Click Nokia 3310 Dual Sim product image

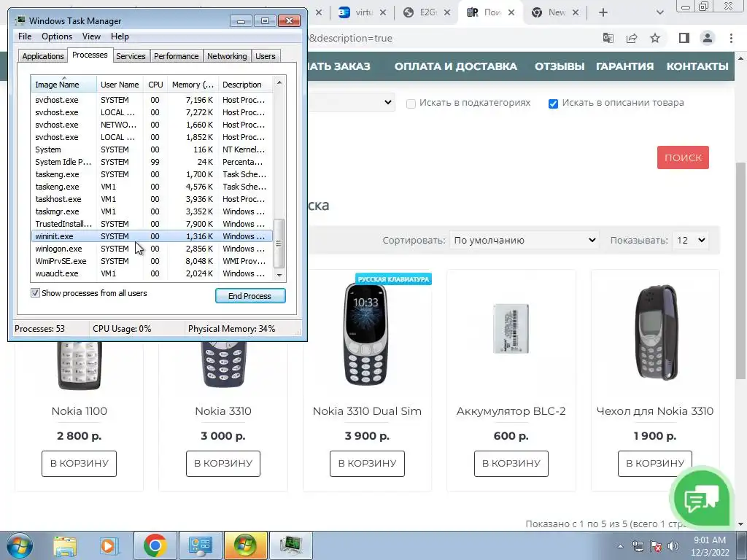pos(365,334)
